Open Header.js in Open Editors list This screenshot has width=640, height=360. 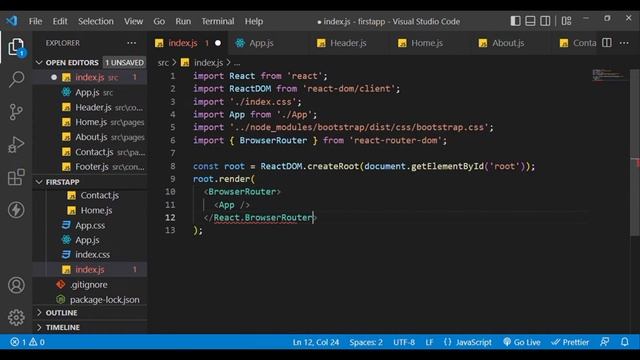pos(90,107)
